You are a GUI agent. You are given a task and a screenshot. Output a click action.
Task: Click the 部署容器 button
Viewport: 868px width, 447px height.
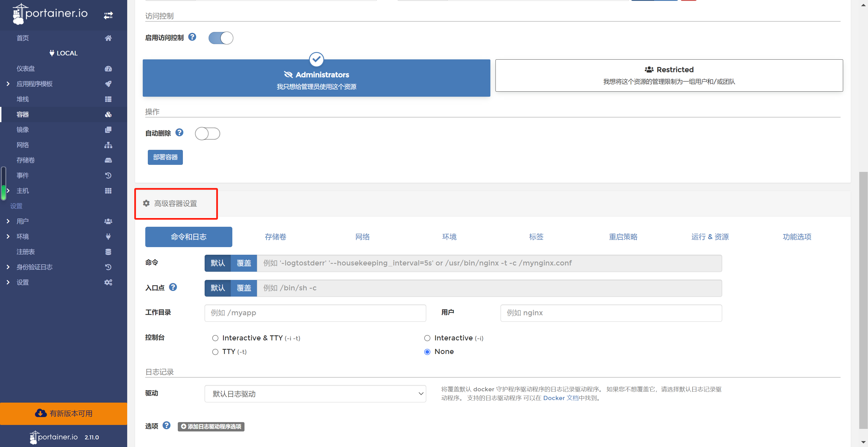click(x=165, y=157)
